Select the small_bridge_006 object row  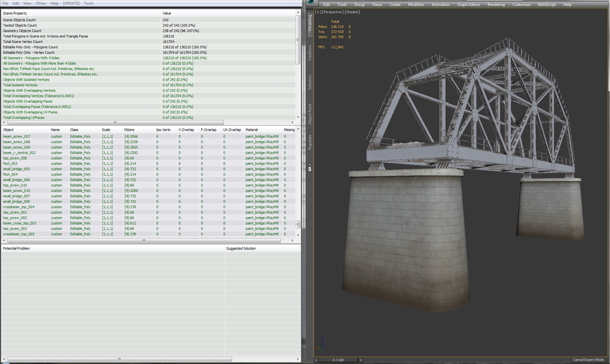[148, 180]
